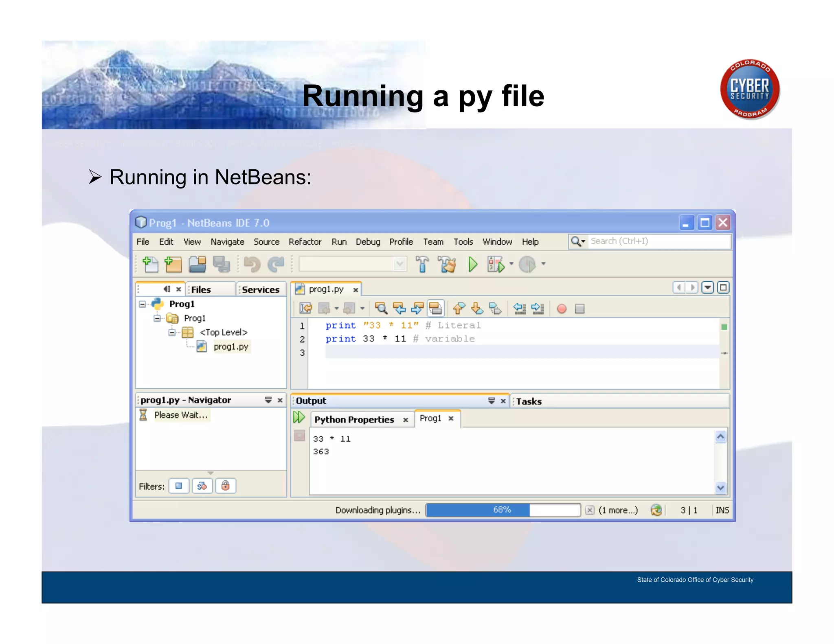Click the Last Edit editor toolbar icon
Image resolution: width=834 pixels, height=644 pixels.
point(305,308)
